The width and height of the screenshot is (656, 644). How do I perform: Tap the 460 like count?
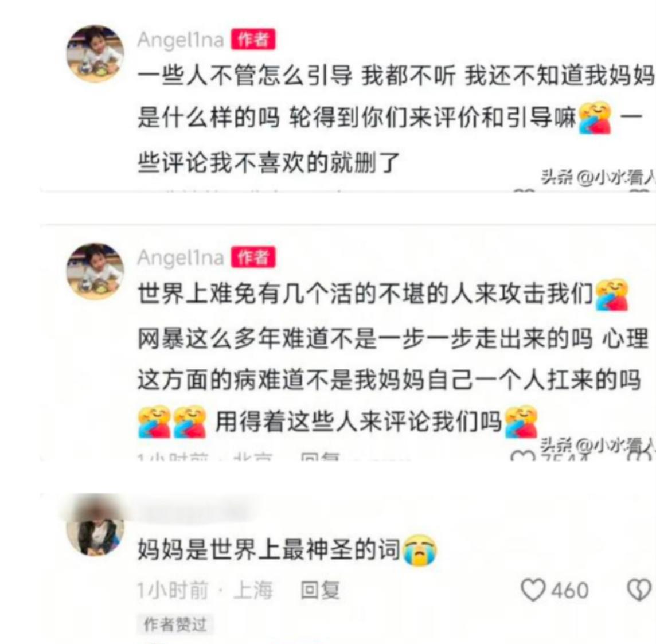[570, 591]
